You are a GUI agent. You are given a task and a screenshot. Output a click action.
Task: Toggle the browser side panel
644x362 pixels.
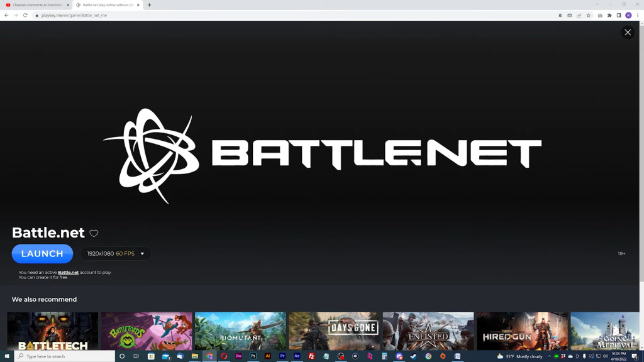tap(619, 15)
